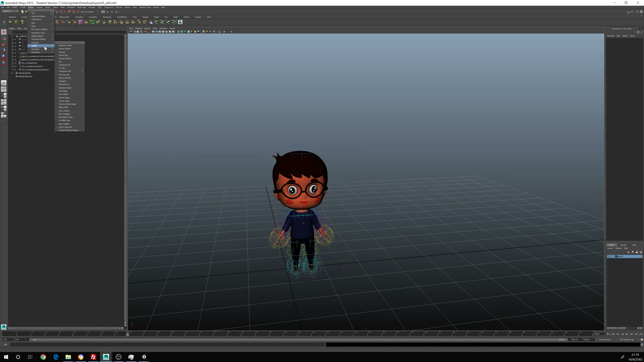Image resolution: width=644 pixels, height=362 pixels.
Task: Select the arrow Select tool
Action: pos(4,32)
